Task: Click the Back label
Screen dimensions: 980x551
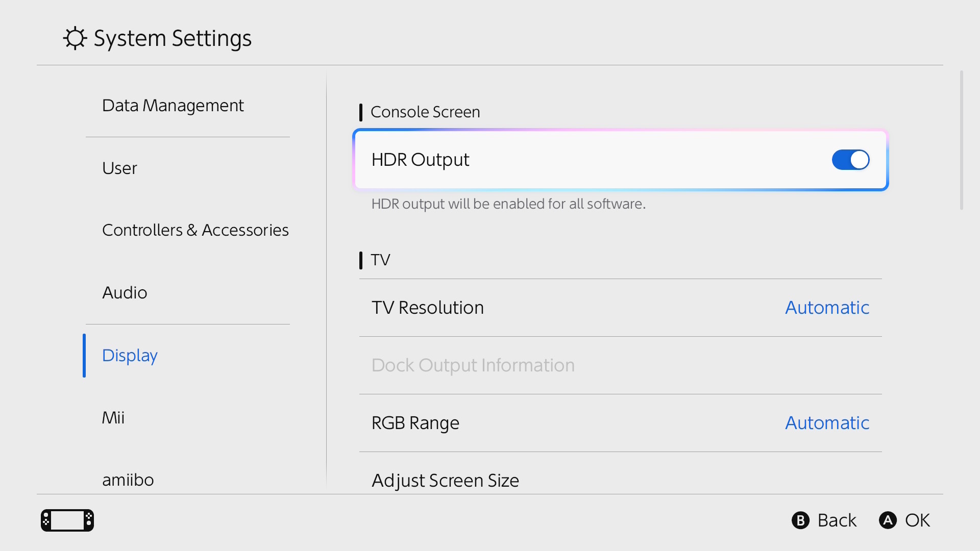Action: pyautogui.click(x=837, y=520)
